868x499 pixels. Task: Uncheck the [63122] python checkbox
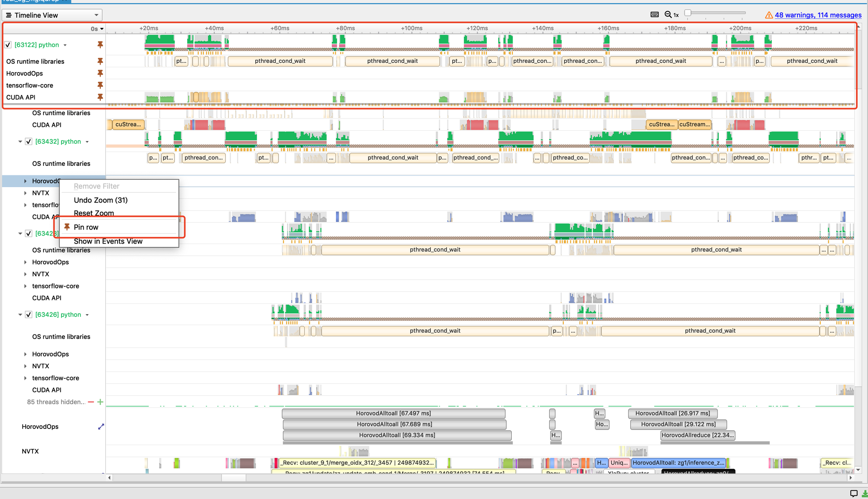pyautogui.click(x=8, y=45)
